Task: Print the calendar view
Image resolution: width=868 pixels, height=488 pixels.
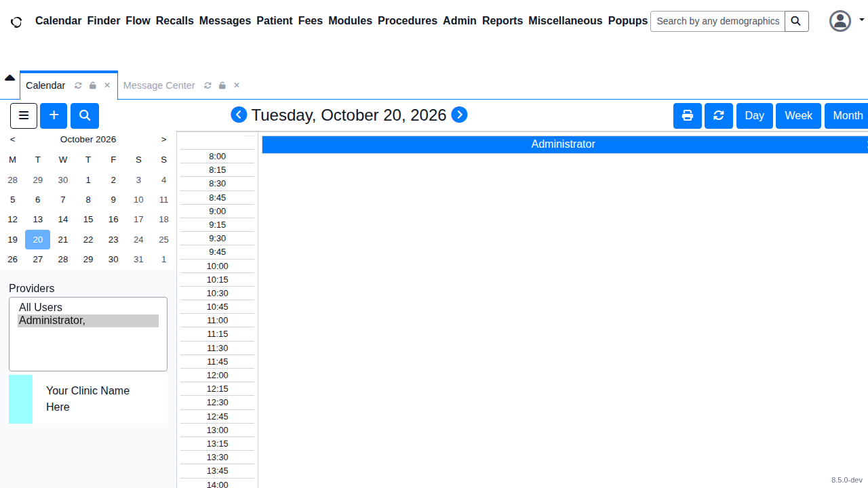Action: click(x=688, y=116)
